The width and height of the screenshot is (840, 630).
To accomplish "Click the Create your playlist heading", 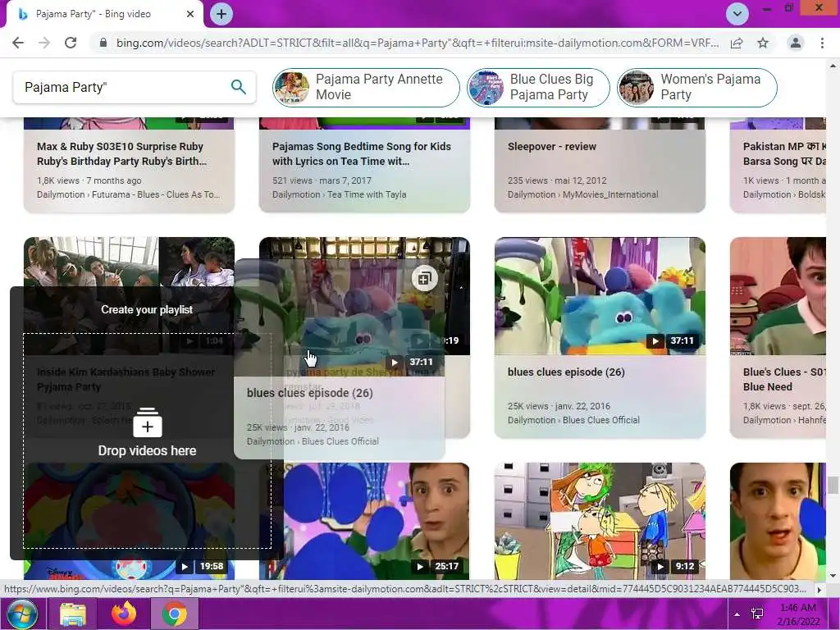I will [147, 309].
